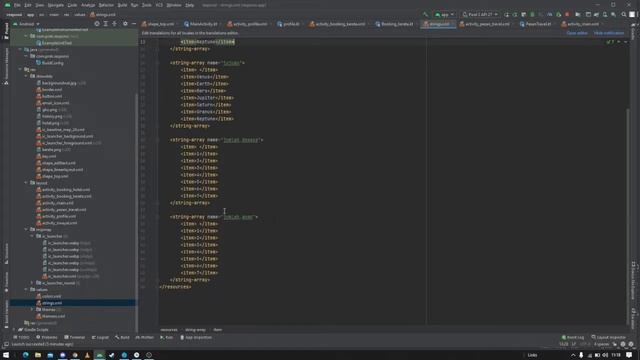Click the red Stop button in toolbar
This screenshot has height=360, width=640.
tap(567, 14)
